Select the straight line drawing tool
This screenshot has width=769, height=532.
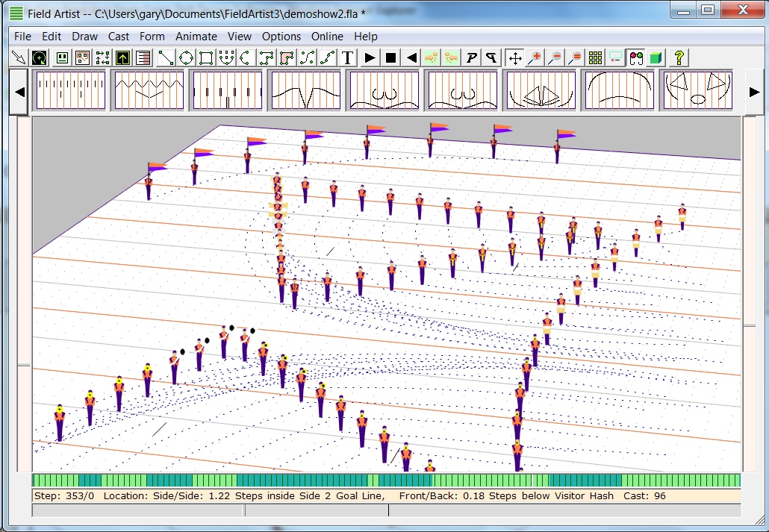click(166, 57)
